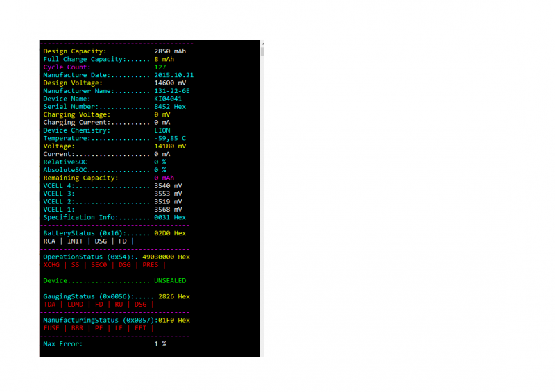Image resolution: width=555 pixels, height=392 pixels.
Task: Click the XCHG flag under OperationStatus
Action: (x=52, y=265)
